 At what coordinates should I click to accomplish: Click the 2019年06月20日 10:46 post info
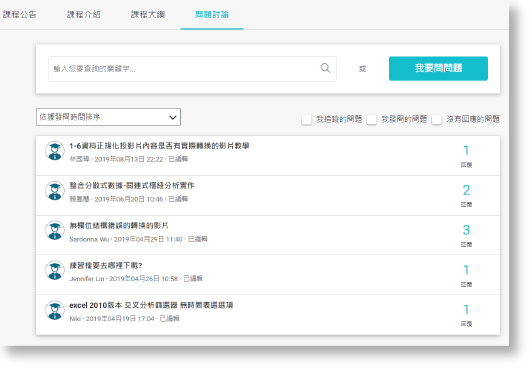tap(129, 199)
